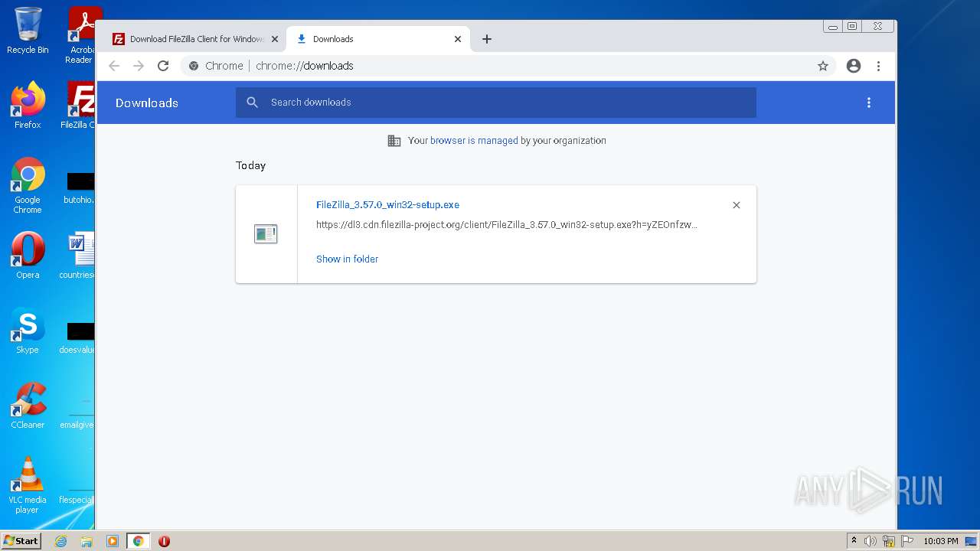
Task: Bookmark this page with star icon
Action: tap(823, 66)
